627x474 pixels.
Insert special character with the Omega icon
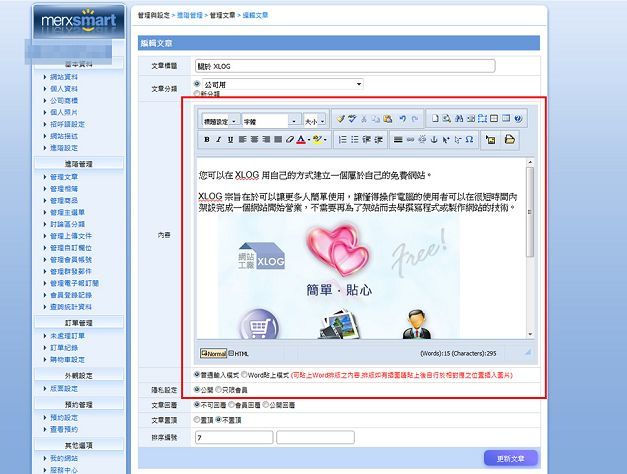[x=470, y=139]
